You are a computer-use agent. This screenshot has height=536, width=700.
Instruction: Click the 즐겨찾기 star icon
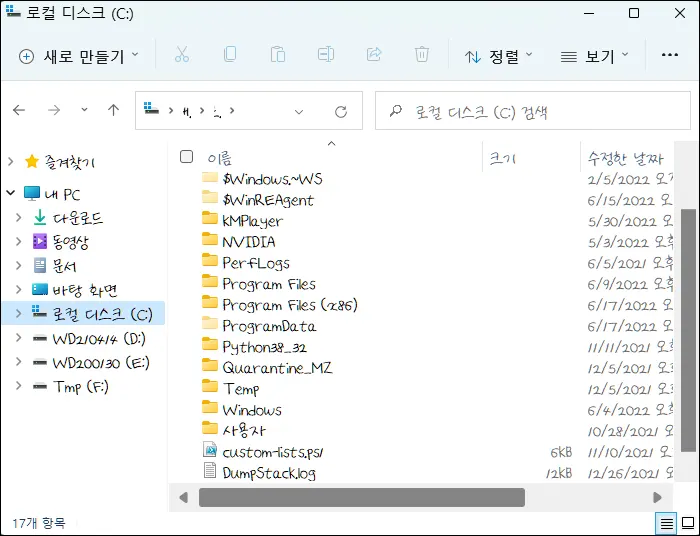(32, 162)
